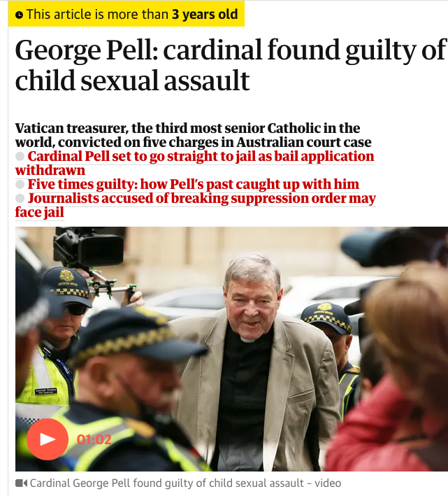Play the video with the red button
Viewport: 448px width, 496px height.
tap(48, 439)
